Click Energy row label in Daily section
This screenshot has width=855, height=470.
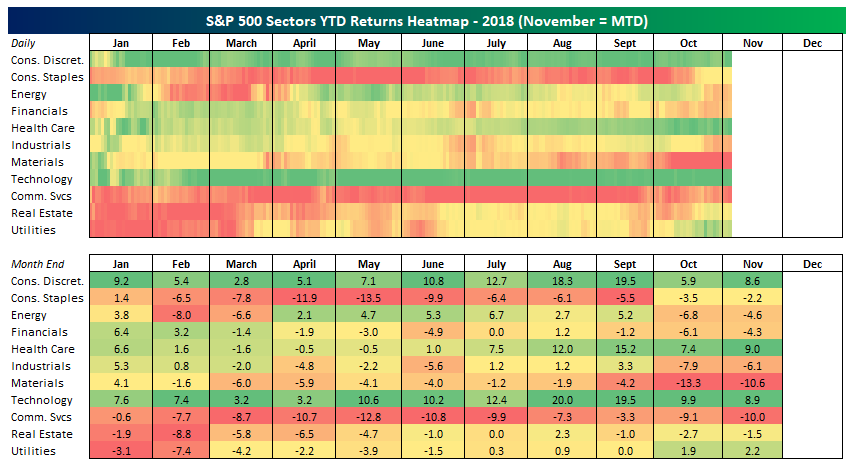click(29, 94)
